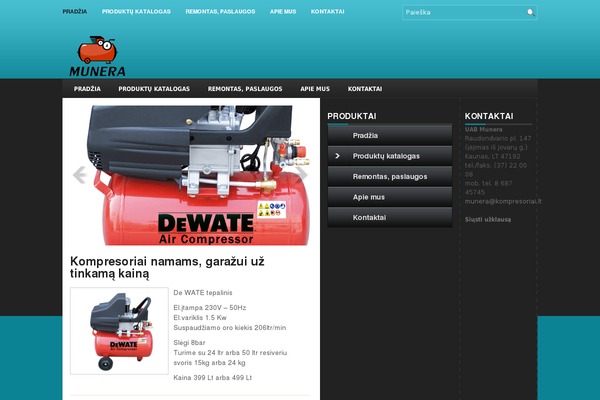Click the PRODUKTAI sidebar heading

[352, 116]
